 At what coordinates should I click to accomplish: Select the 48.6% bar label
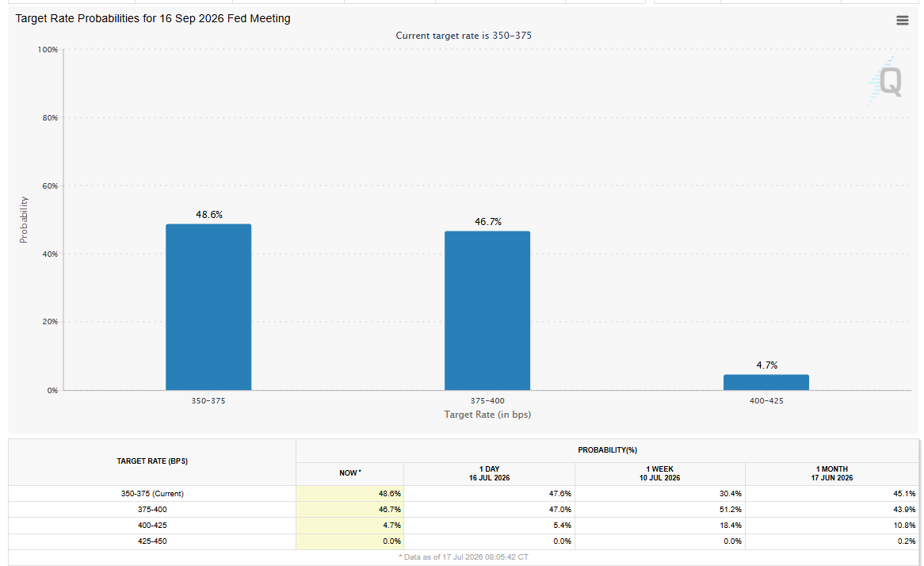coord(209,215)
